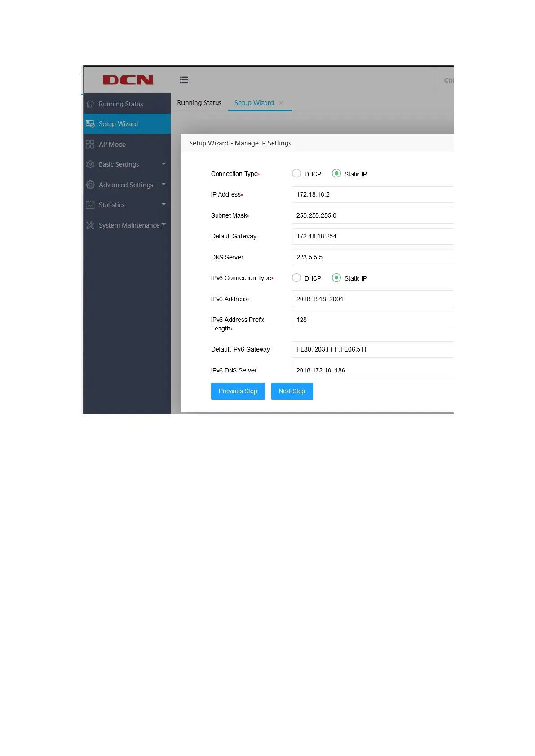Click the 'Setup Wizard - Manage IP Settings' title
Viewport: 535px width, 756px height.
click(x=240, y=143)
